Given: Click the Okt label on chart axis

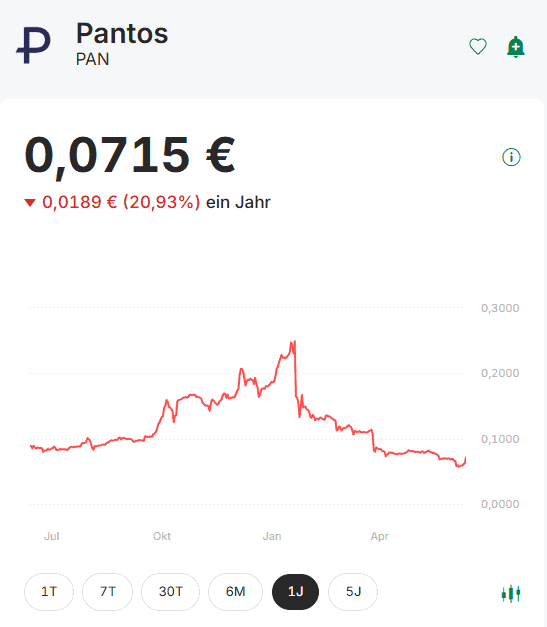Looking at the screenshot, I should click(x=162, y=536).
